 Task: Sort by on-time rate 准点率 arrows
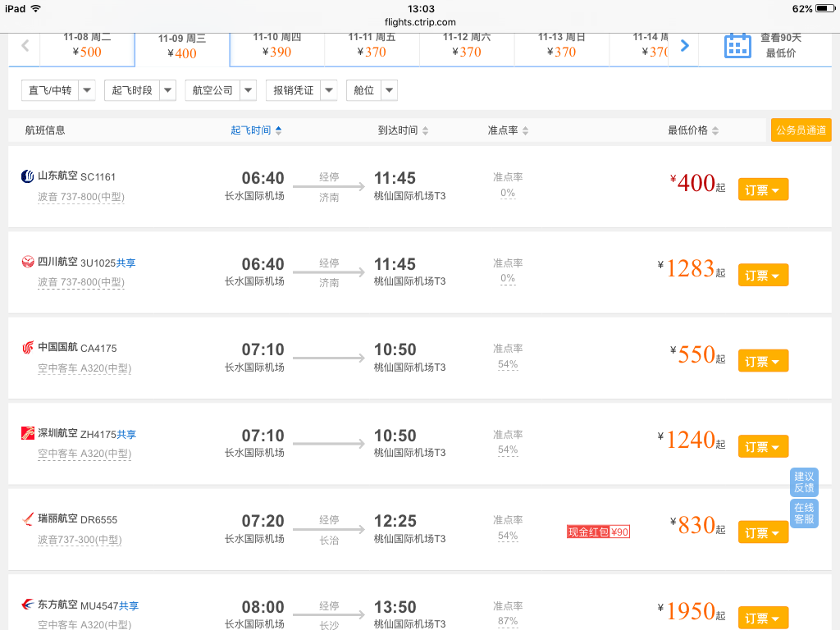coord(525,130)
